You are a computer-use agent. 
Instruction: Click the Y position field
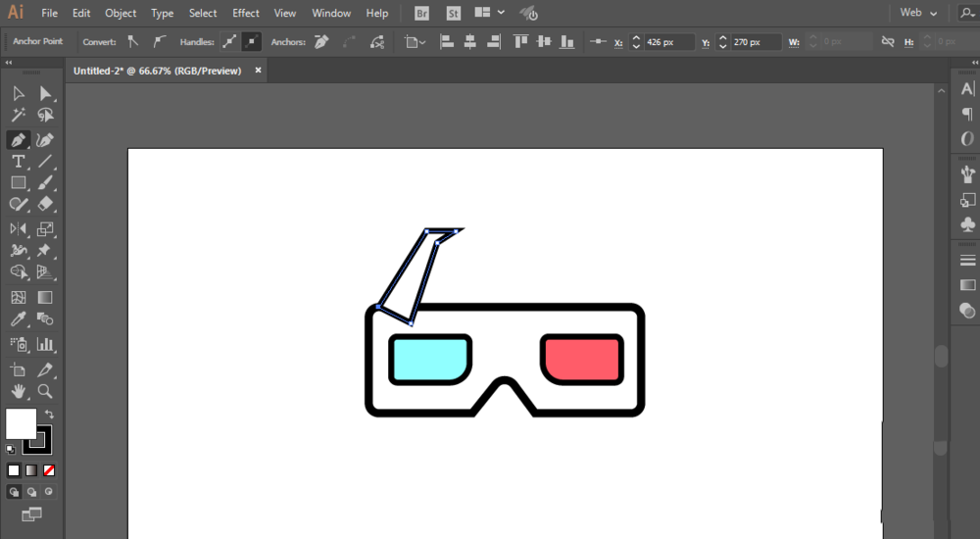[757, 42]
